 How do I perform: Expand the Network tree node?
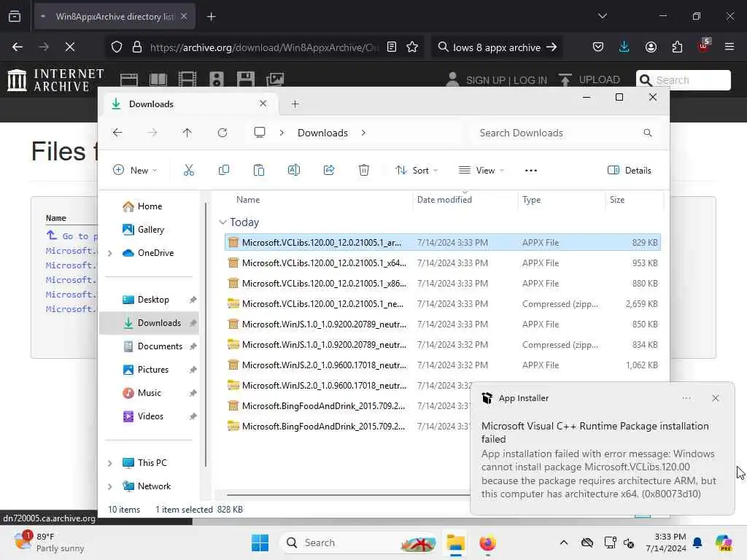110,486
